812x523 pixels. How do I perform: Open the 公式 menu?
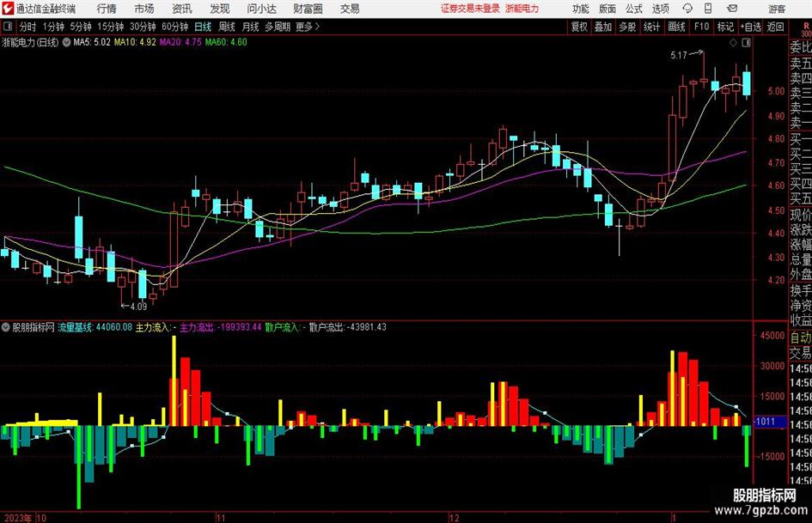point(634,9)
